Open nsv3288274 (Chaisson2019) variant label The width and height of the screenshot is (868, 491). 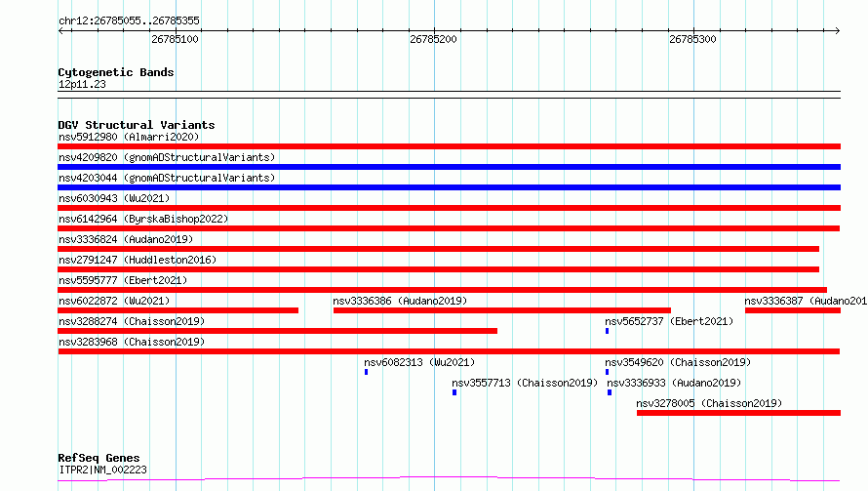point(132,321)
